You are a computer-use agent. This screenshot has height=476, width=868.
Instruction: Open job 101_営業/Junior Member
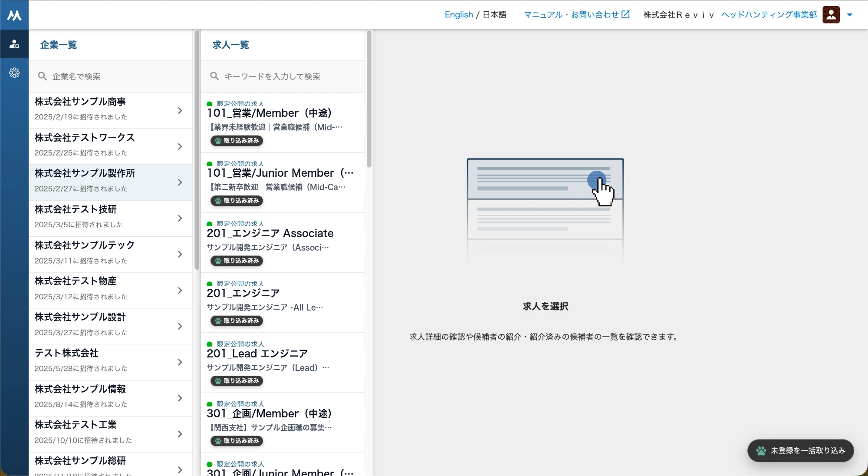[283, 183]
